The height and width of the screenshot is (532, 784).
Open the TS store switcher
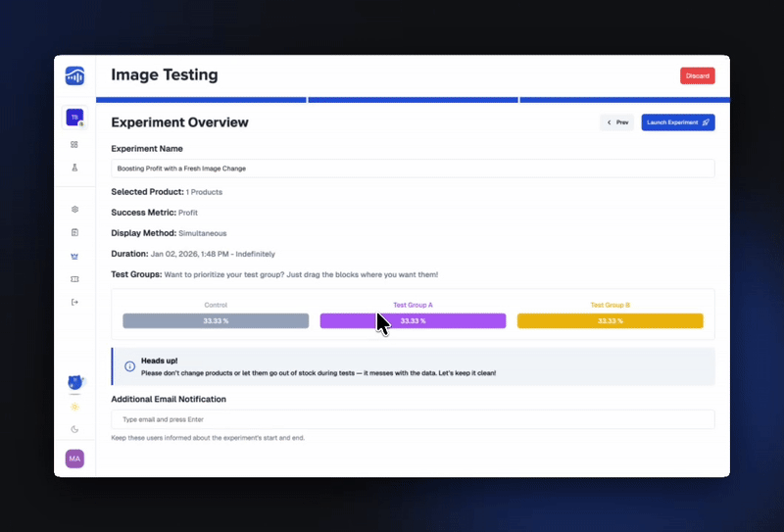[74, 118]
